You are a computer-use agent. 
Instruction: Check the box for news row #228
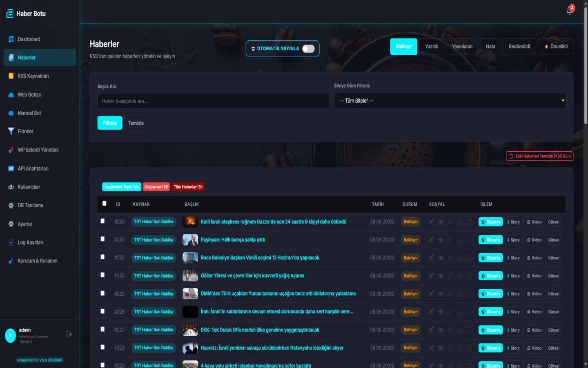pos(102,347)
